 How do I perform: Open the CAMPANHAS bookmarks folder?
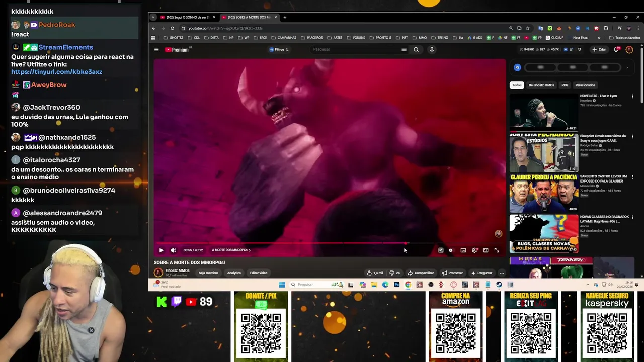point(284,38)
